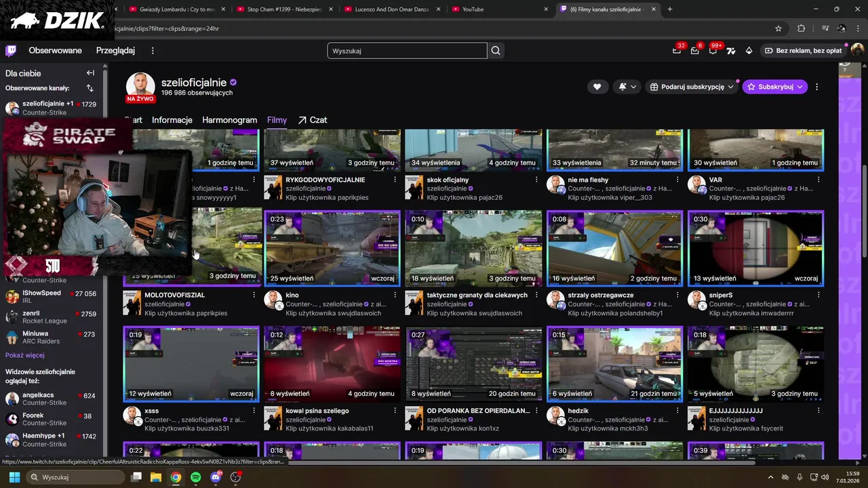Image resolution: width=868 pixels, height=488 pixels.
Task: Open more options next to Przeglądaj
Action: click(x=153, y=51)
